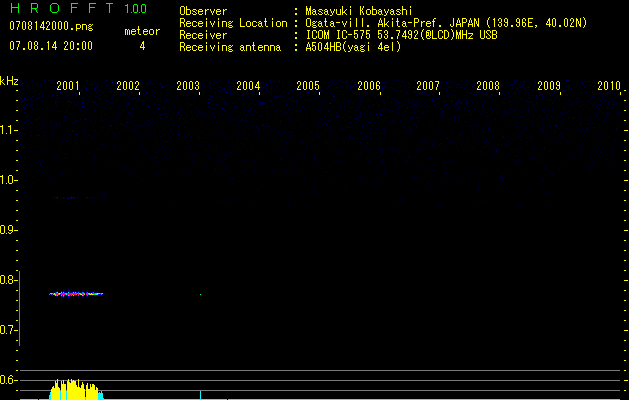Click the 2001 time axis marker
Screen dimensions: 629x400
pos(68,86)
